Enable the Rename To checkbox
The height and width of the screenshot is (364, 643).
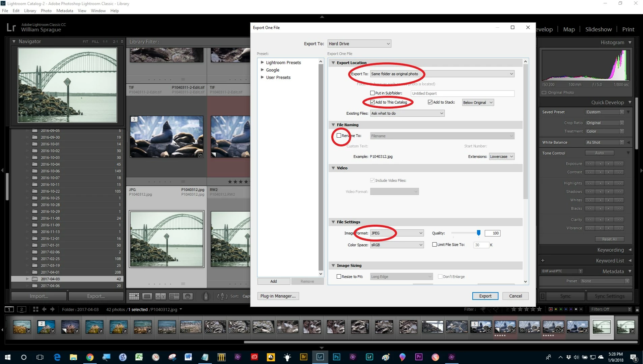click(339, 136)
